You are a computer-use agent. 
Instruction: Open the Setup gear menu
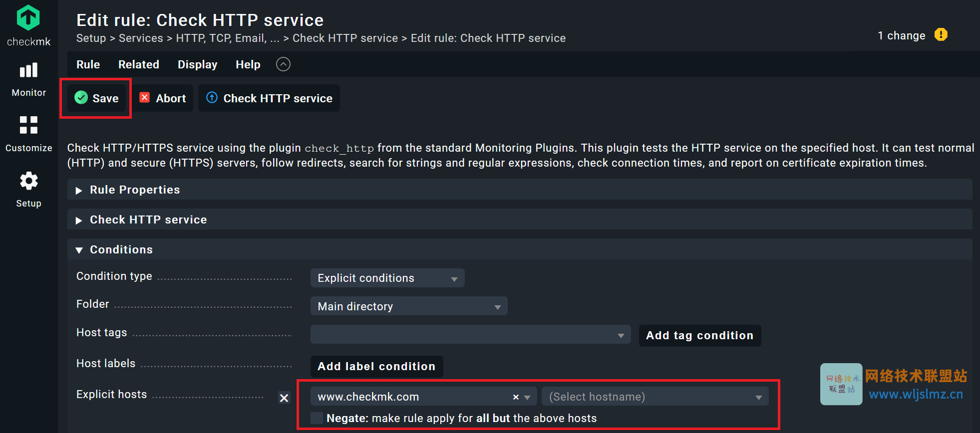[28, 190]
